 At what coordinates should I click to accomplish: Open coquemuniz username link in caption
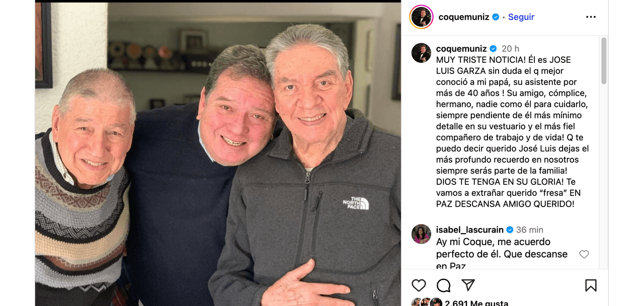pos(461,49)
